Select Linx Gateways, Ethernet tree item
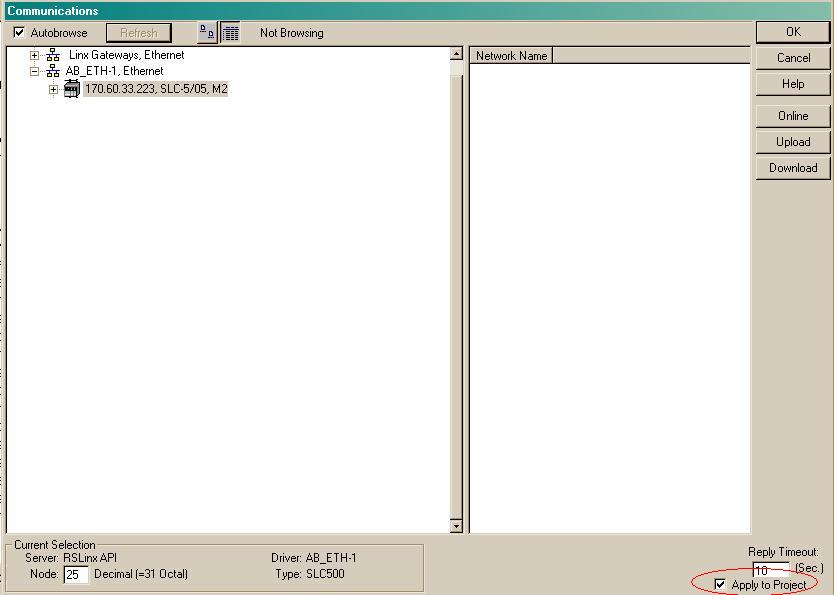Viewport: 834px width, 595px height. pyautogui.click(x=127, y=55)
